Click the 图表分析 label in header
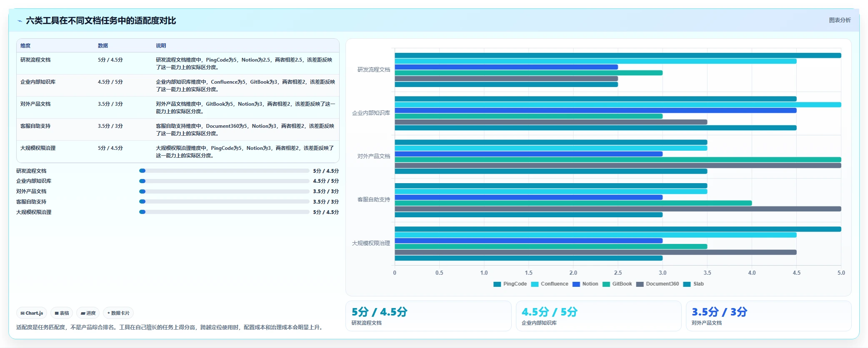Image resolution: width=868 pixels, height=348 pixels. tap(840, 20)
